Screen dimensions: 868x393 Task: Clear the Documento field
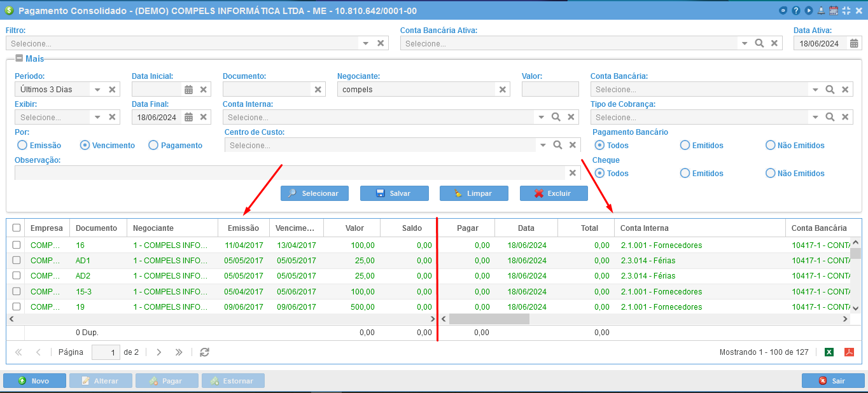tap(318, 89)
